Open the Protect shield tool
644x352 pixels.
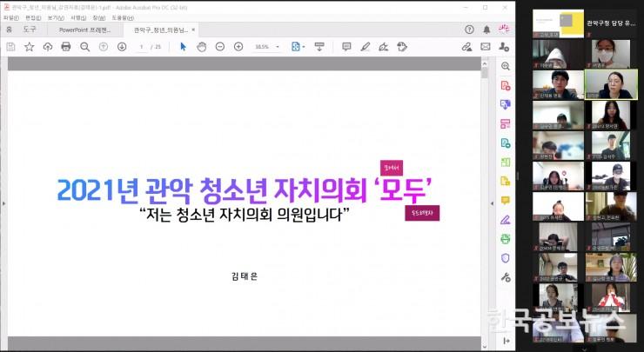(505, 257)
